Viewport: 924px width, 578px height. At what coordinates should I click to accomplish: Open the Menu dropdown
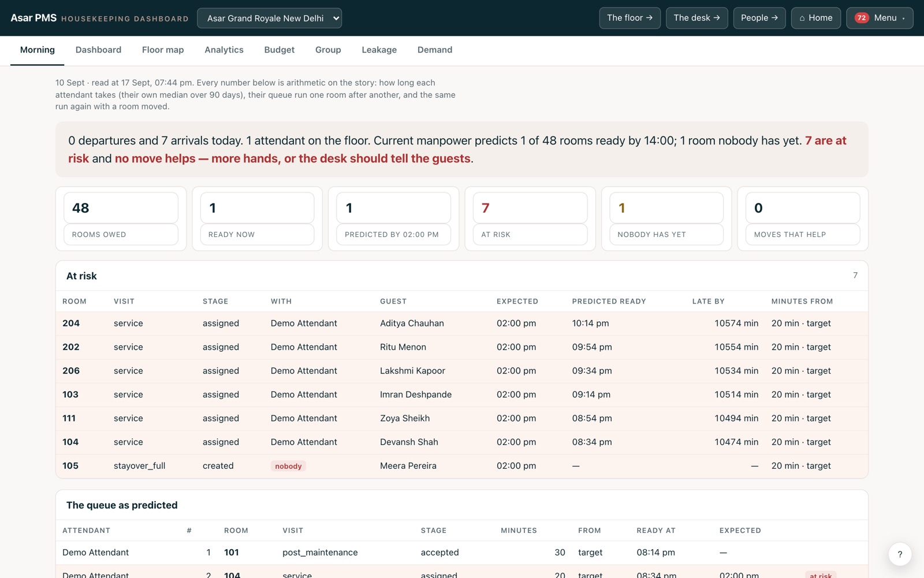pyautogui.click(x=880, y=18)
